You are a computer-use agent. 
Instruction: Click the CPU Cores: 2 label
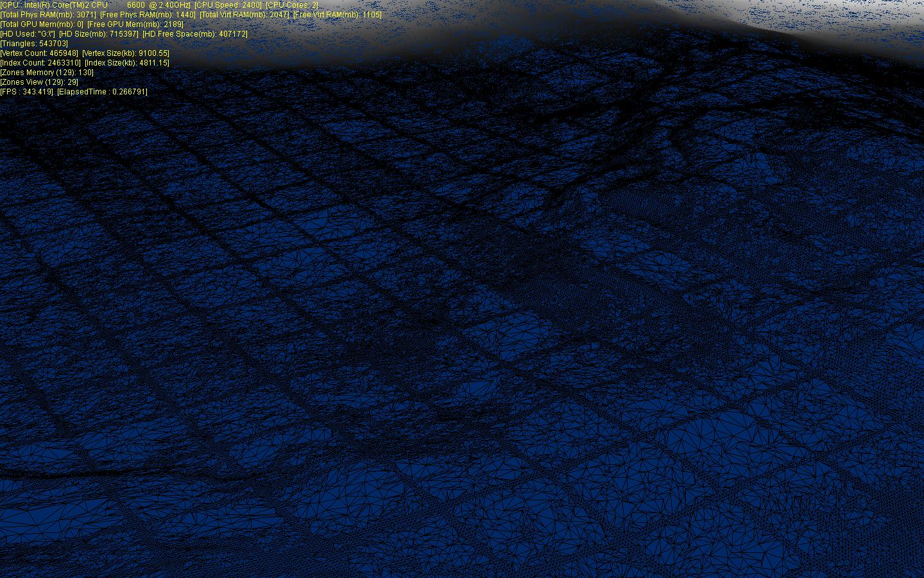point(292,5)
